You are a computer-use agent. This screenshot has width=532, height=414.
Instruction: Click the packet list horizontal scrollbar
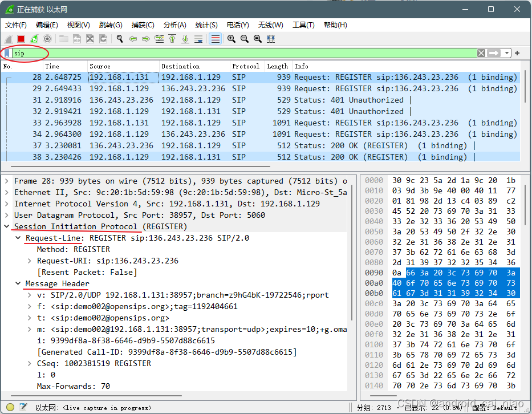pos(140,167)
